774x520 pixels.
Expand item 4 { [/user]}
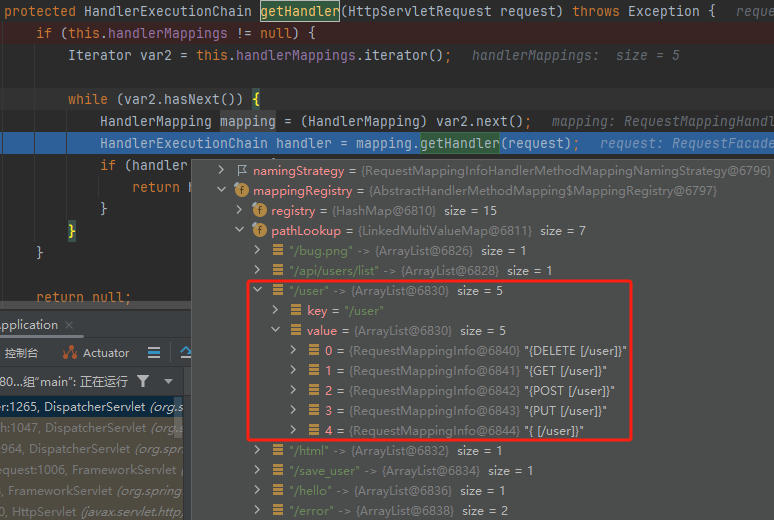point(293,430)
